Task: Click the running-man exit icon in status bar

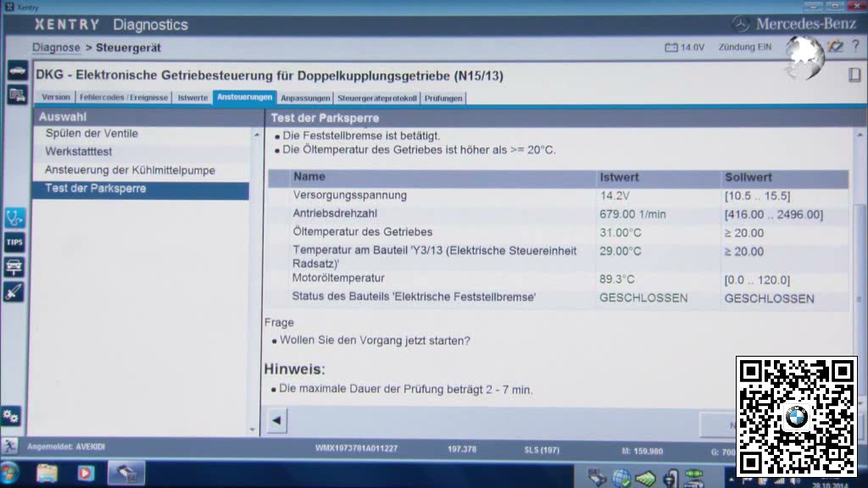Action: [x=9, y=446]
